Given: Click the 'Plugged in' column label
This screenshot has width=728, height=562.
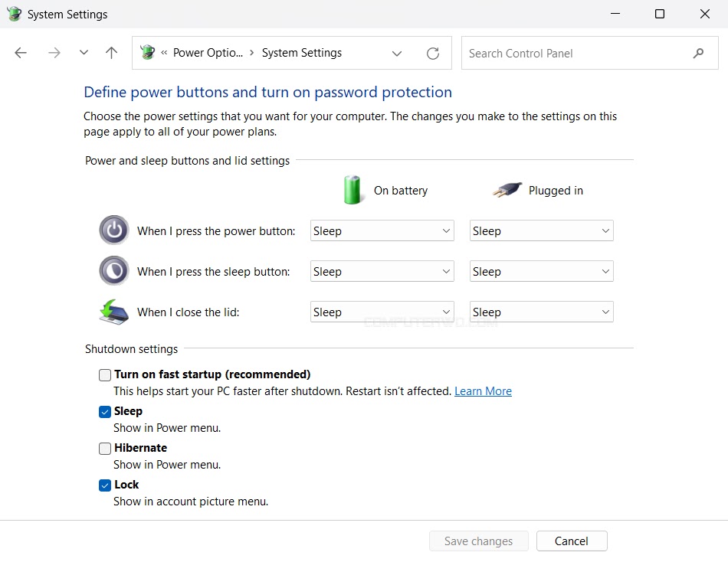Looking at the screenshot, I should pos(556,191).
